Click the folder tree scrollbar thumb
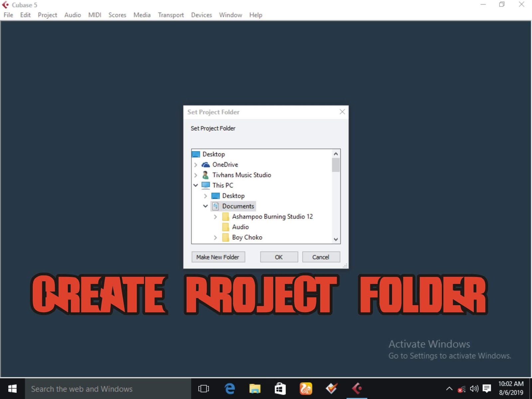 (336, 165)
